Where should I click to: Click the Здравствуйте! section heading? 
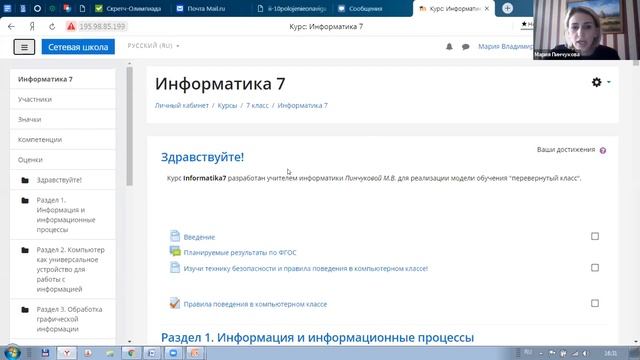(202, 157)
